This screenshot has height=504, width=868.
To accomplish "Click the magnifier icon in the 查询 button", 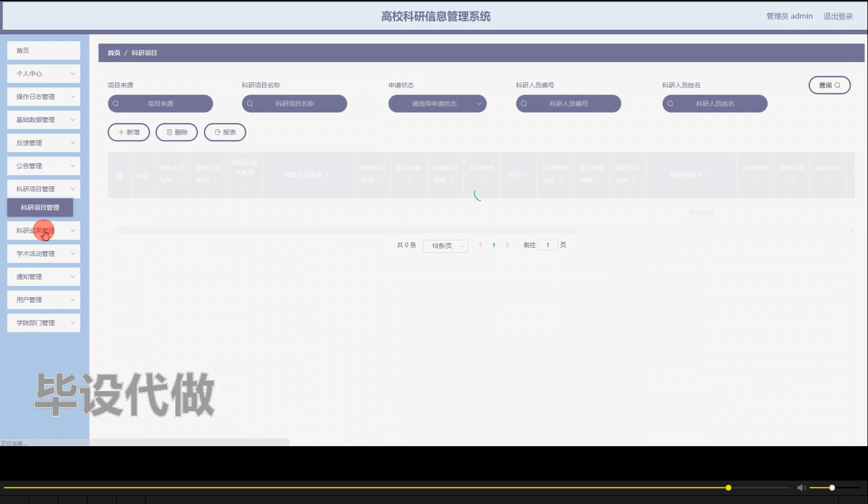I will [836, 85].
